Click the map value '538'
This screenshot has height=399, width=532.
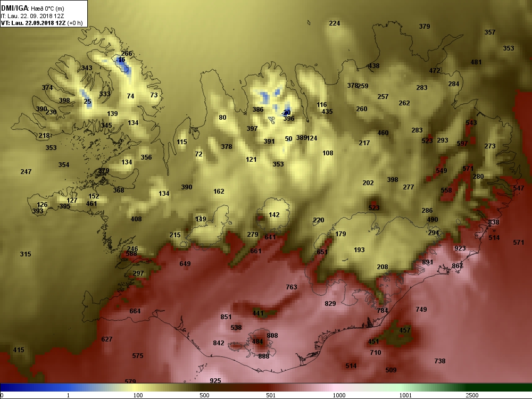(236, 327)
